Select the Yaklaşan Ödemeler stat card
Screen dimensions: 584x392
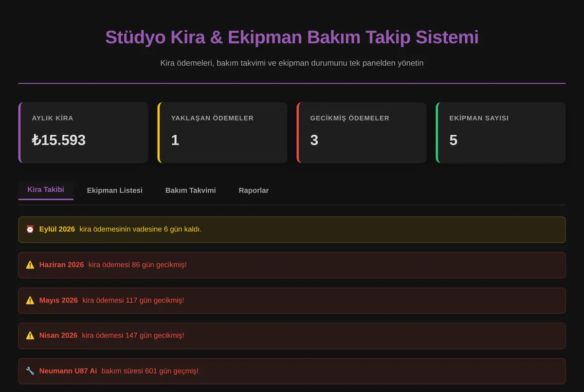[222, 132]
